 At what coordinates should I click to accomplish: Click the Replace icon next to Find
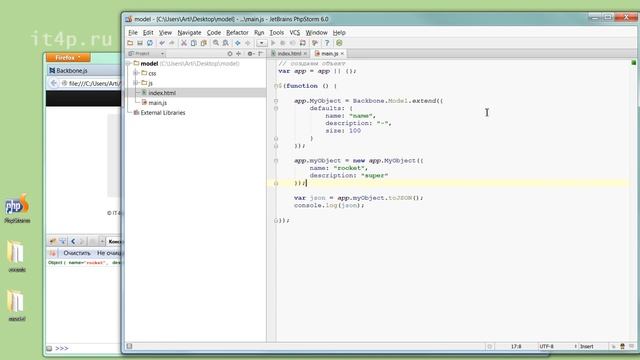tap(226, 43)
